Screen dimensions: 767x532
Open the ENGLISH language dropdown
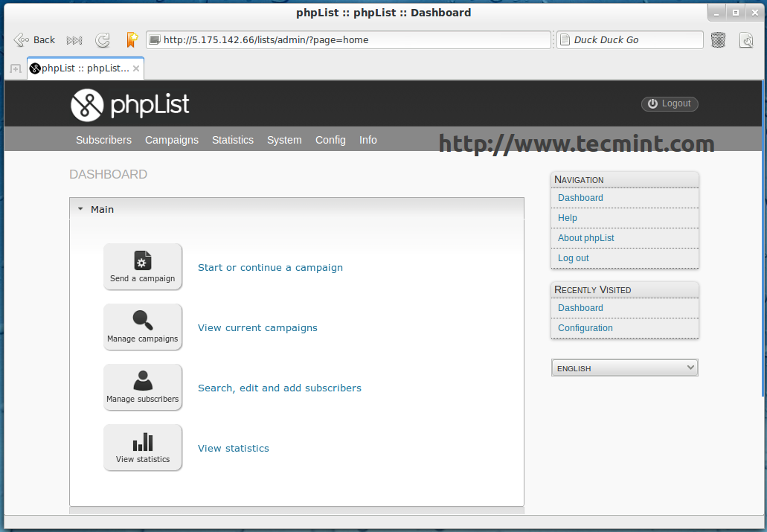click(625, 368)
